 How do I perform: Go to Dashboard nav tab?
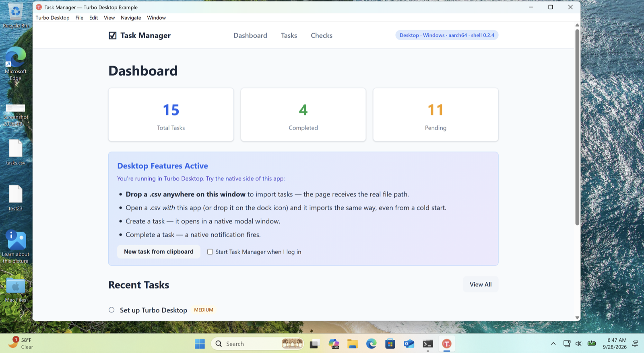click(250, 35)
